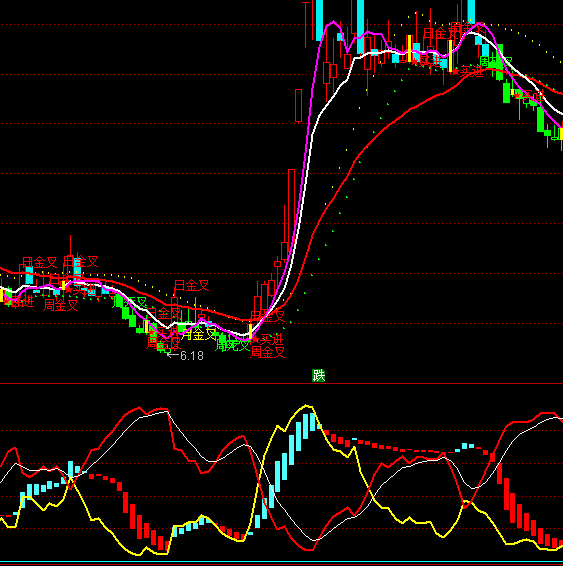Select the lone red 周金叉 label at lower left
Screen dimensions: 563x566
tap(61, 305)
